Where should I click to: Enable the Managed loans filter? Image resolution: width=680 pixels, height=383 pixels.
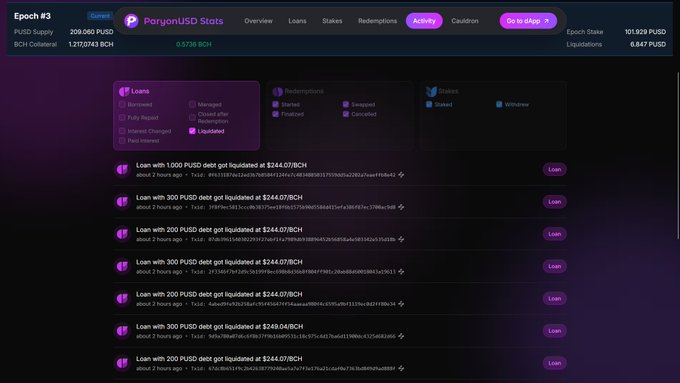click(x=192, y=105)
